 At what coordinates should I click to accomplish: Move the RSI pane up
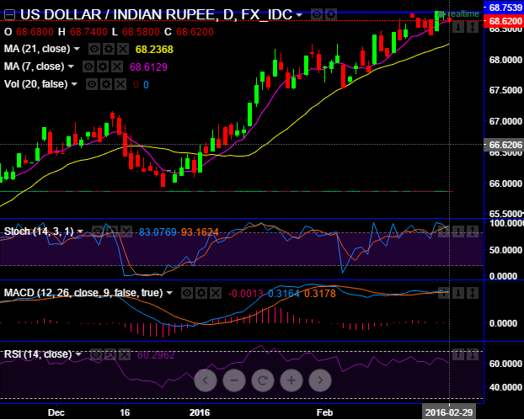click(458, 354)
